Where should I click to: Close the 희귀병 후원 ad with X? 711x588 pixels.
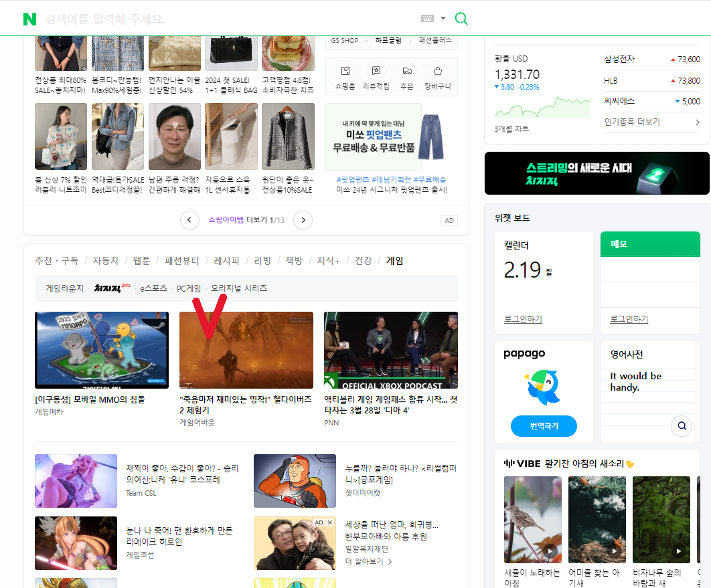point(330,522)
